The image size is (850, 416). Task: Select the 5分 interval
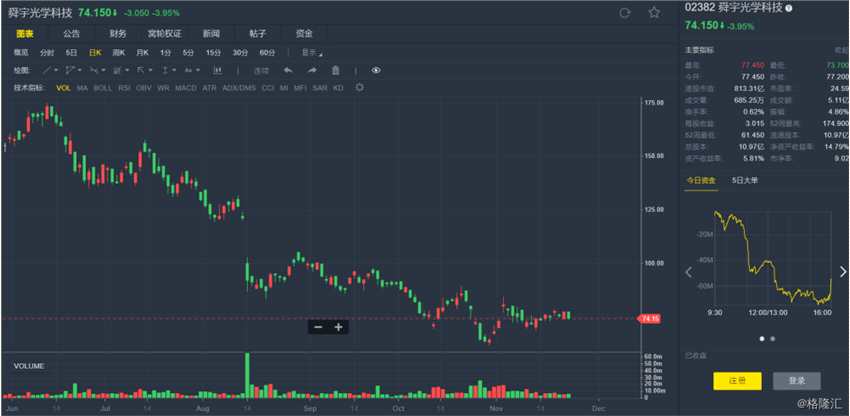[x=188, y=53]
